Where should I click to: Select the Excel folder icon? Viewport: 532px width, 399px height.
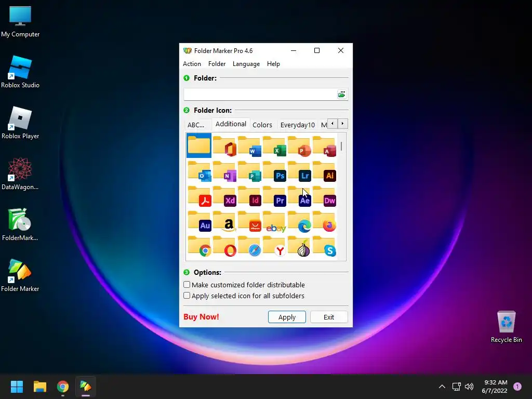click(x=274, y=146)
